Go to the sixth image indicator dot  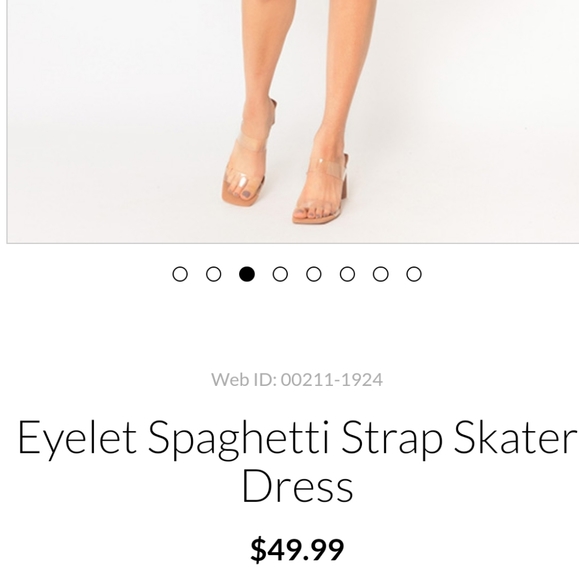point(347,274)
